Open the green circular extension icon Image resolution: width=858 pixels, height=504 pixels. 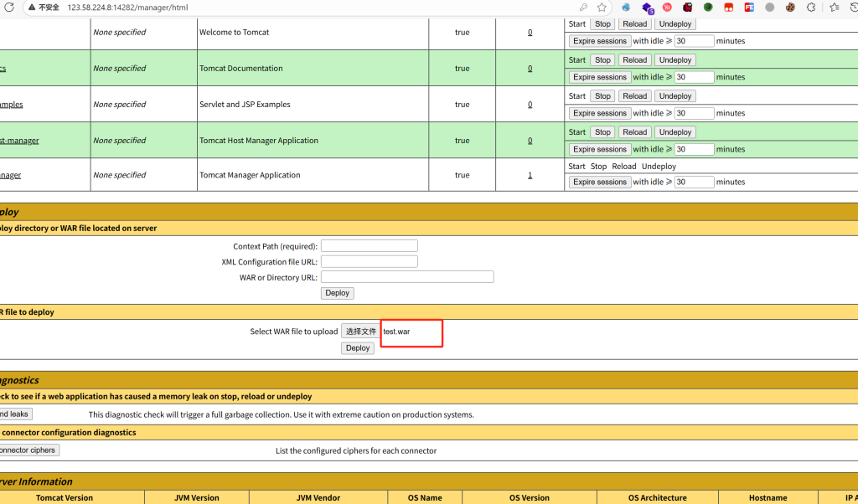[x=708, y=7]
